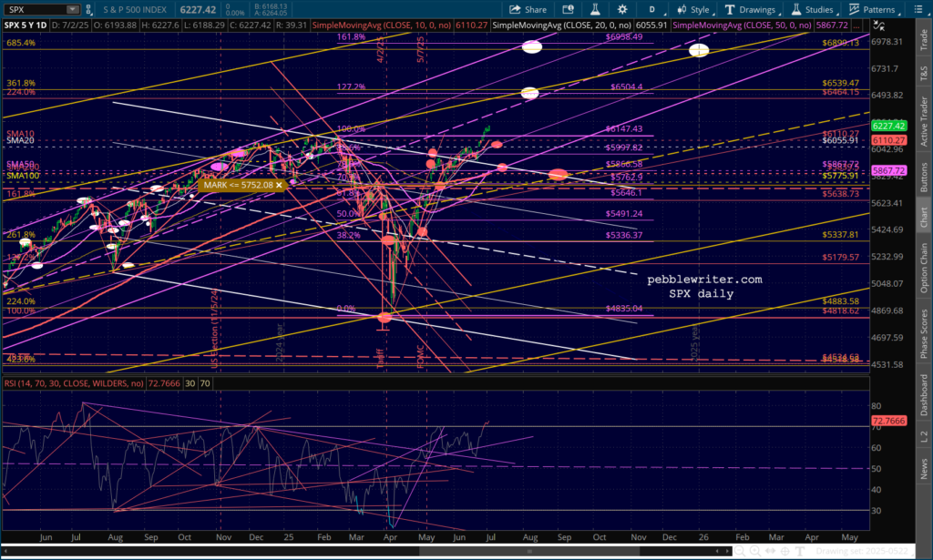933x560 pixels.
Task: Click the horizontal pan arrows icon
Action: coord(771,551)
